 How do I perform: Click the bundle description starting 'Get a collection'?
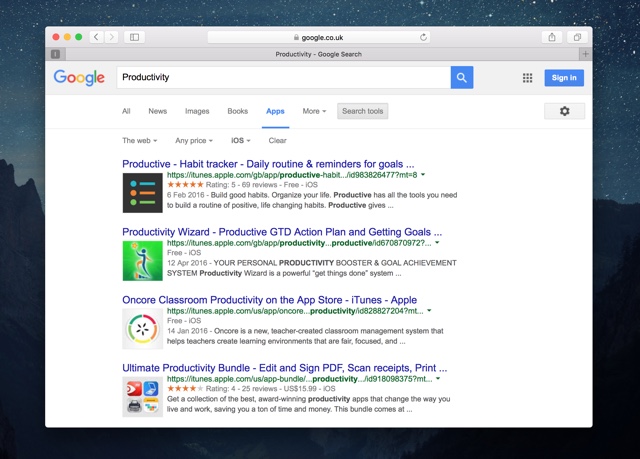tap(309, 404)
